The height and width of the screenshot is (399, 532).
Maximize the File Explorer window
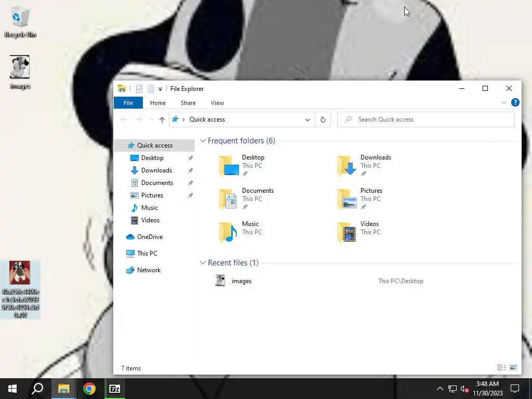(x=485, y=88)
